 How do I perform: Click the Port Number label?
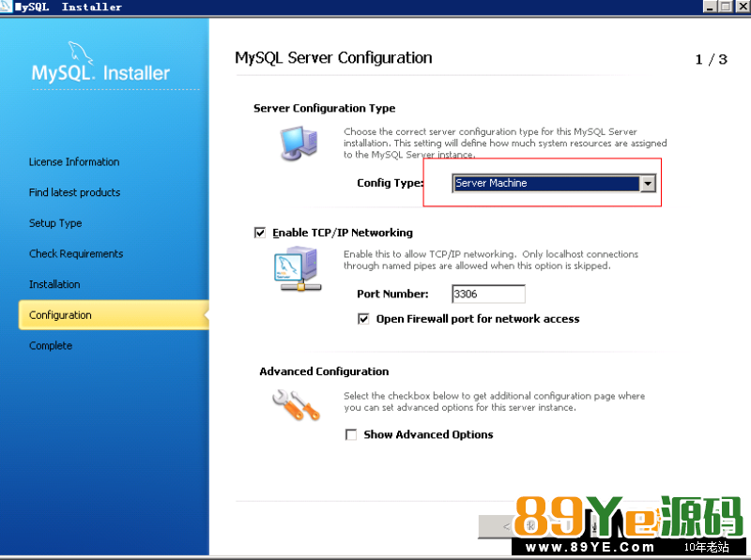[x=392, y=294]
